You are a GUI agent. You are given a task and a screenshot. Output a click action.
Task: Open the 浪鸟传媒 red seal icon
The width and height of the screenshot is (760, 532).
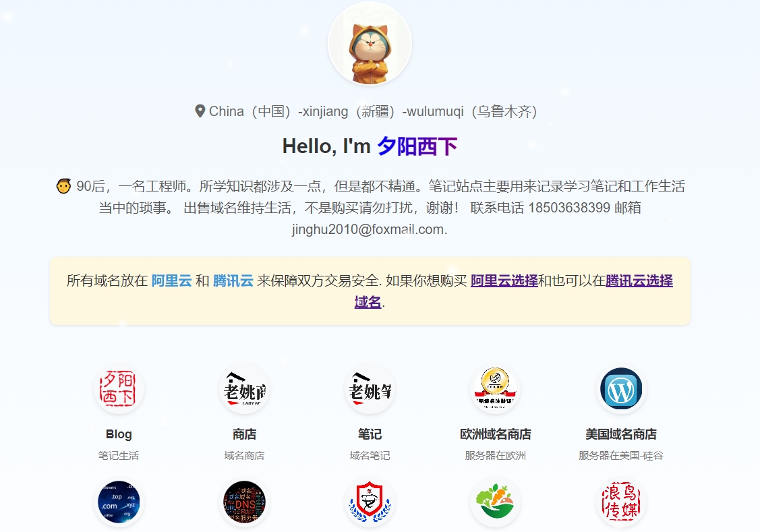click(620, 503)
